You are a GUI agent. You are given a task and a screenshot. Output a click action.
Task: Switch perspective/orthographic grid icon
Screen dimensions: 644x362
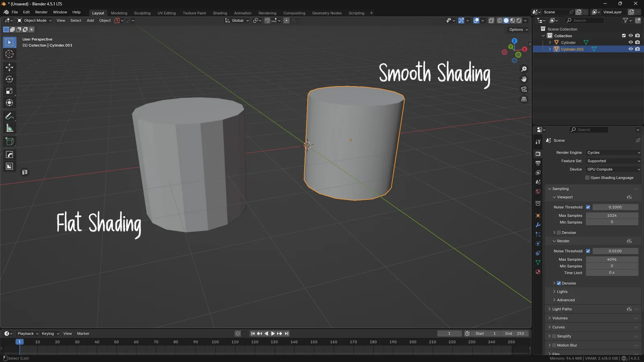pyautogui.click(x=524, y=99)
